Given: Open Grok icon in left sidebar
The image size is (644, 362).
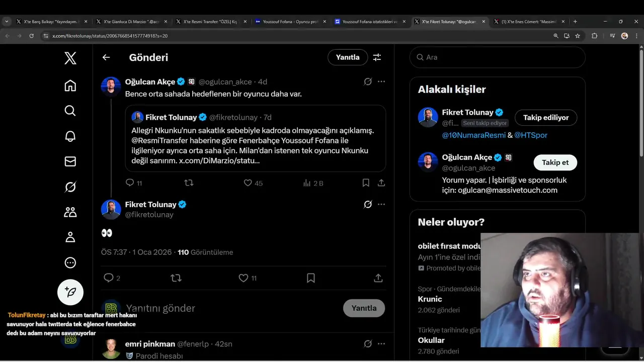Looking at the screenshot, I should (x=70, y=187).
